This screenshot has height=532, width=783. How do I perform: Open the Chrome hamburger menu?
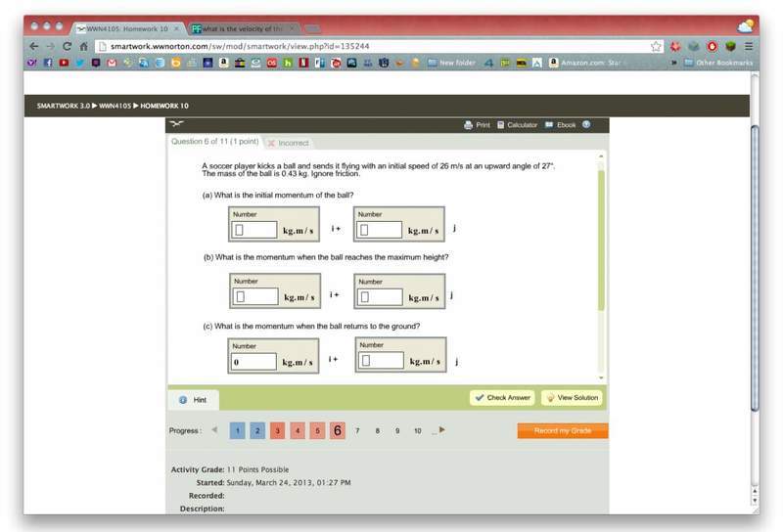click(749, 46)
